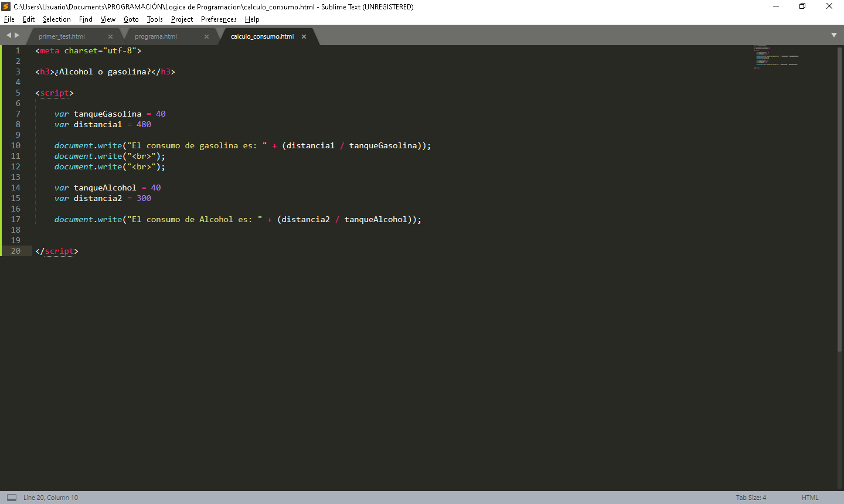Click line number 1 in the gutter
This screenshot has width=844, height=504.
(18, 50)
